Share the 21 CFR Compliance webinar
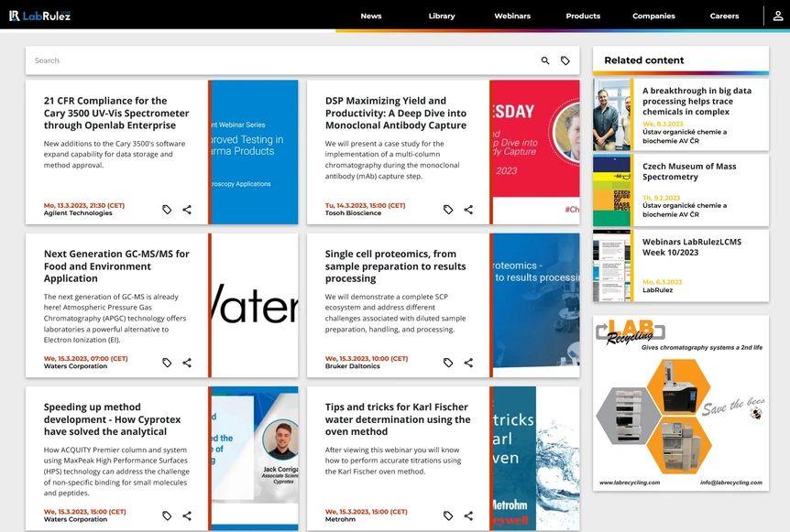The image size is (790, 532). pos(187,210)
